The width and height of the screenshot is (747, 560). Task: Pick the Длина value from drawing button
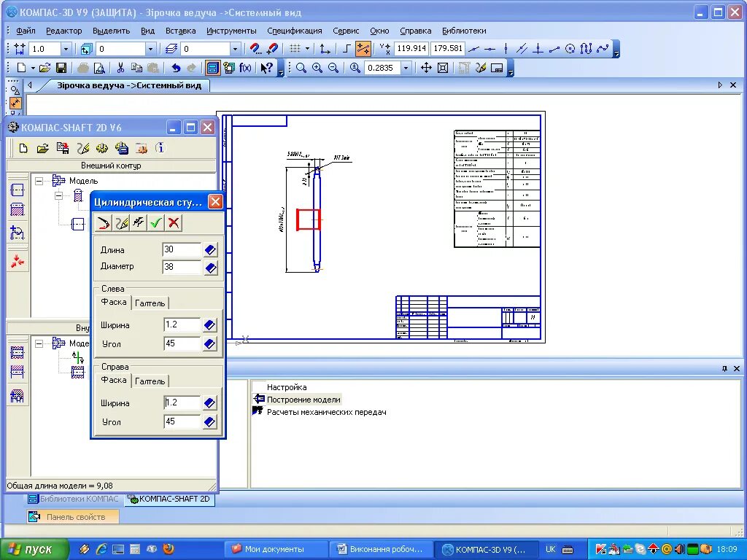tap(211, 250)
